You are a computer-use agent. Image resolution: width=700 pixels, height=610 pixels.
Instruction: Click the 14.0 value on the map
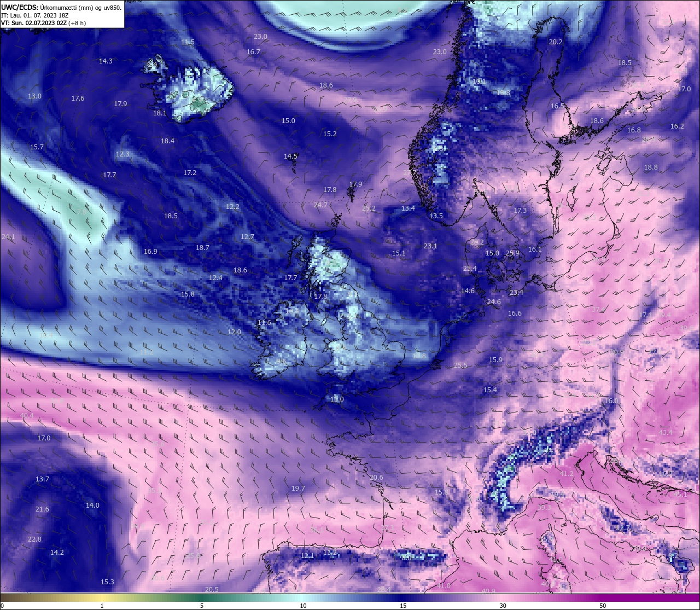92,505
